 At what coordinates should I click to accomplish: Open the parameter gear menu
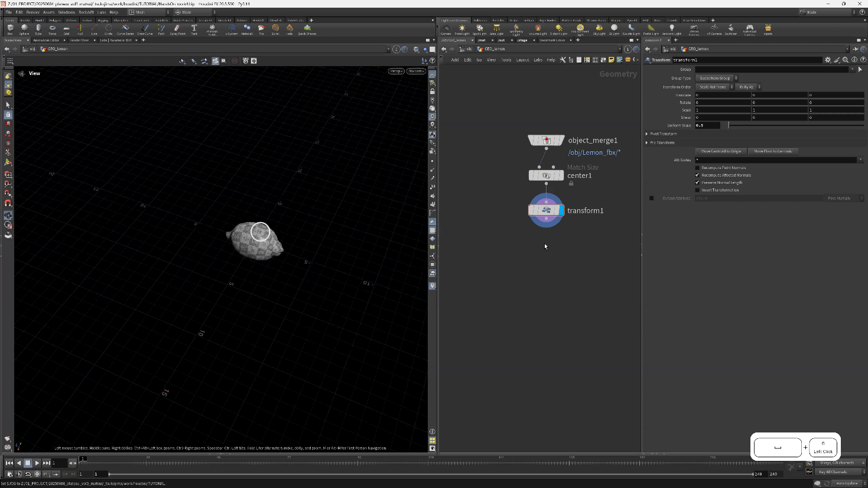click(x=828, y=60)
